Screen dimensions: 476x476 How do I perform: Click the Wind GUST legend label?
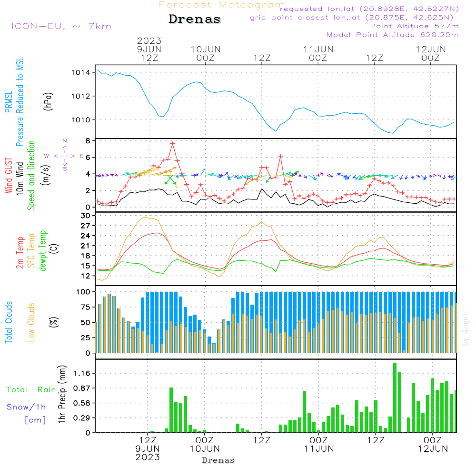[9, 175]
